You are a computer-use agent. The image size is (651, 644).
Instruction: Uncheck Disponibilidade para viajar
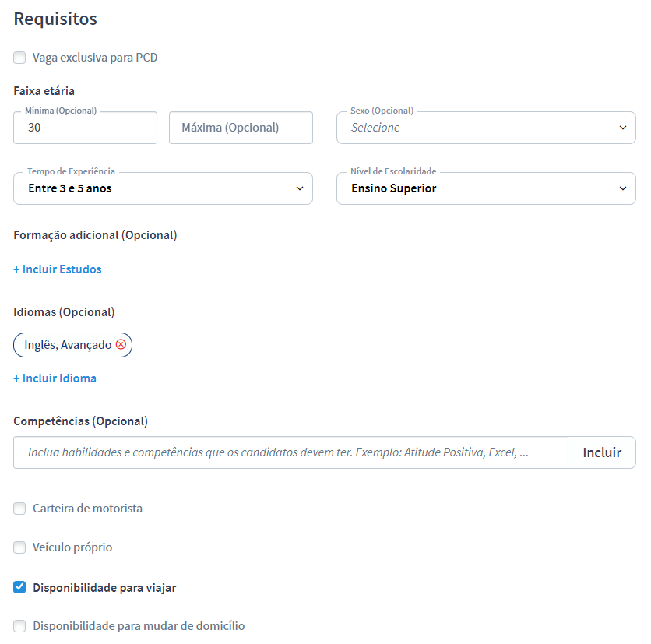19,588
